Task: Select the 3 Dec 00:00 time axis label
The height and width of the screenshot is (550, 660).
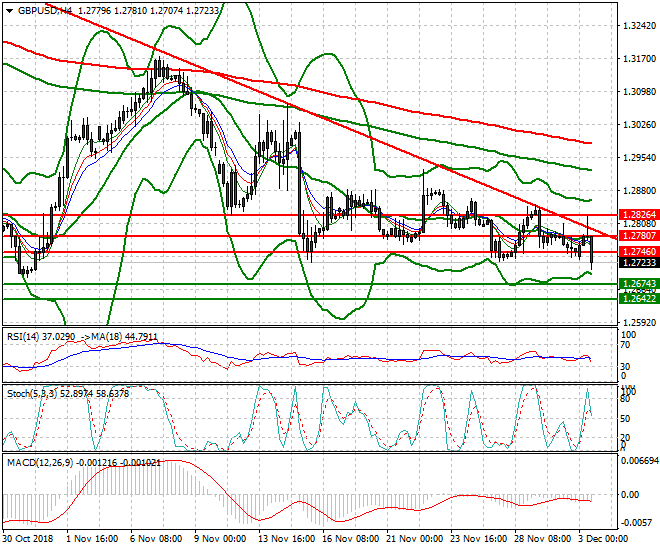Action: click(604, 539)
